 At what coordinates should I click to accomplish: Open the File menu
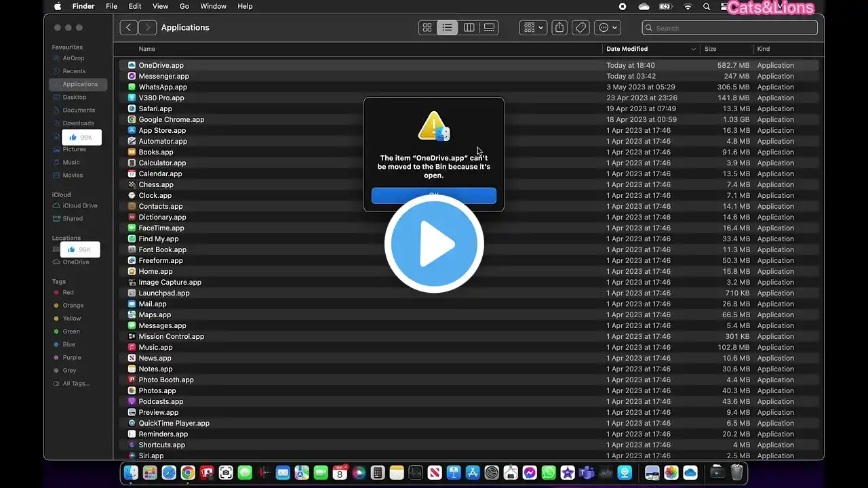coord(112,6)
